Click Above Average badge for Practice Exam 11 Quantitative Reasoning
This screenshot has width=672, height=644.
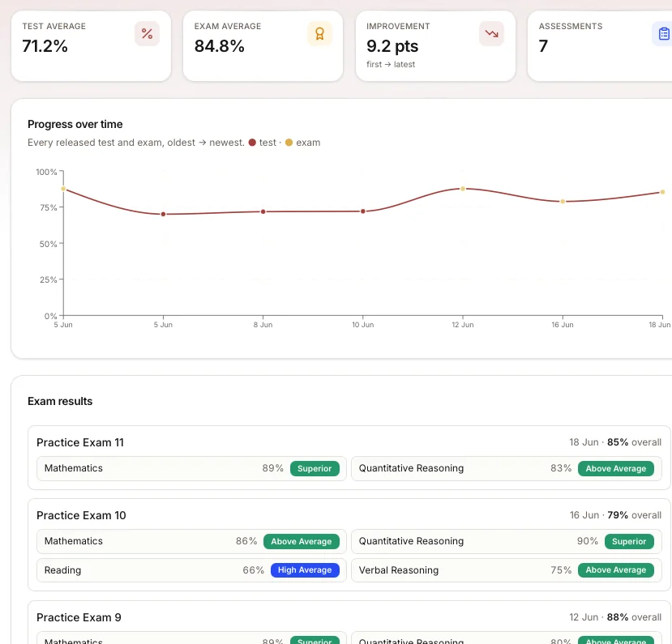click(616, 468)
